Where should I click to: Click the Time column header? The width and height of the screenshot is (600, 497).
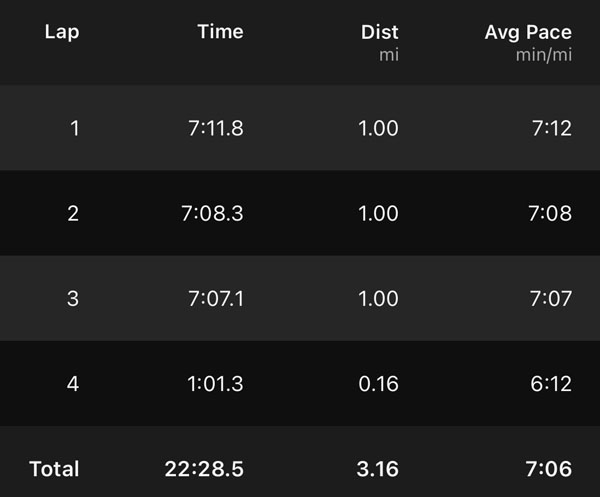220,32
